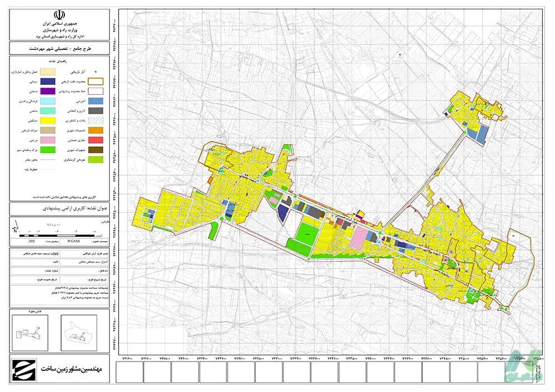Select the red commercial services legend swatch
Viewport: 555px width, 392px height.
[x=96, y=140]
